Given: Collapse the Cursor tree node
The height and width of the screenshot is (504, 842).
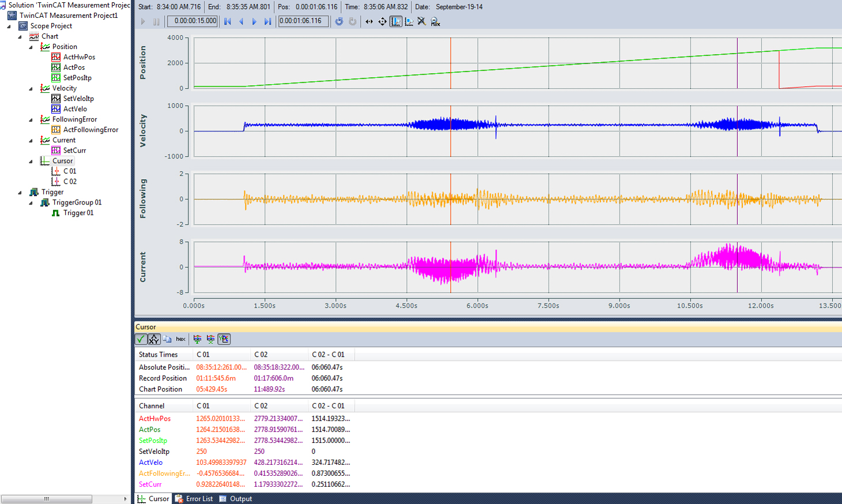Looking at the screenshot, I should pos(31,161).
